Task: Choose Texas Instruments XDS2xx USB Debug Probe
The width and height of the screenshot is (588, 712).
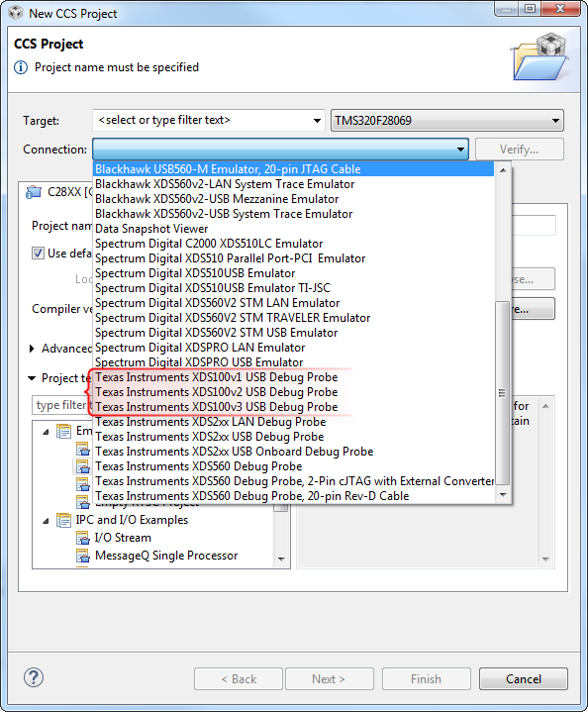Action: (x=293, y=437)
